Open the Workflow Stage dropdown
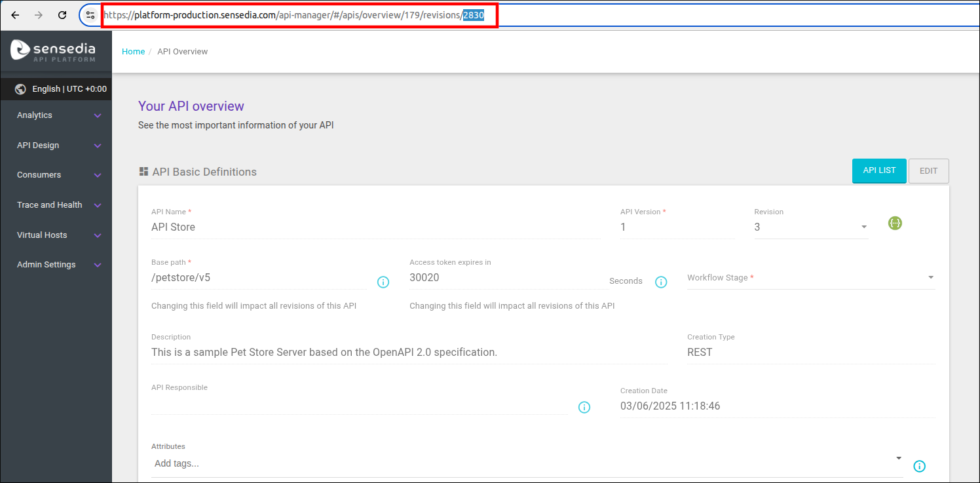 930,277
